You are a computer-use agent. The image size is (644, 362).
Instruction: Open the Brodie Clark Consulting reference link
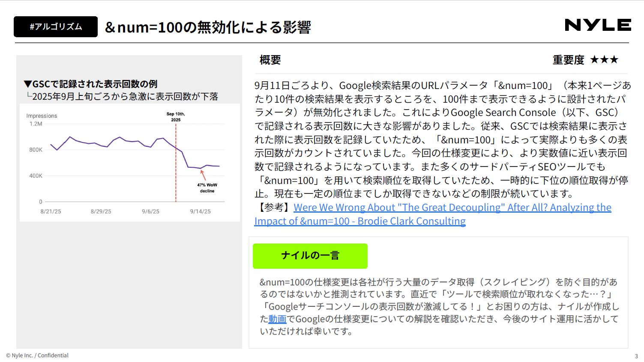pos(432,214)
